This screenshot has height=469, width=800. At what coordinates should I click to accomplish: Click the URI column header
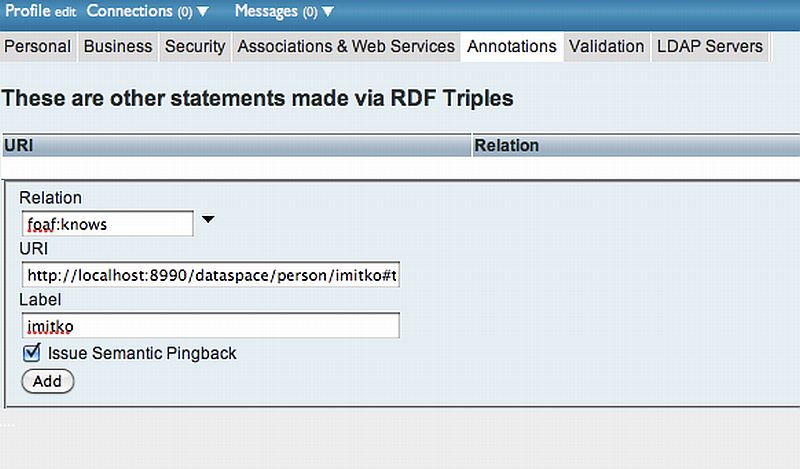point(236,146)
